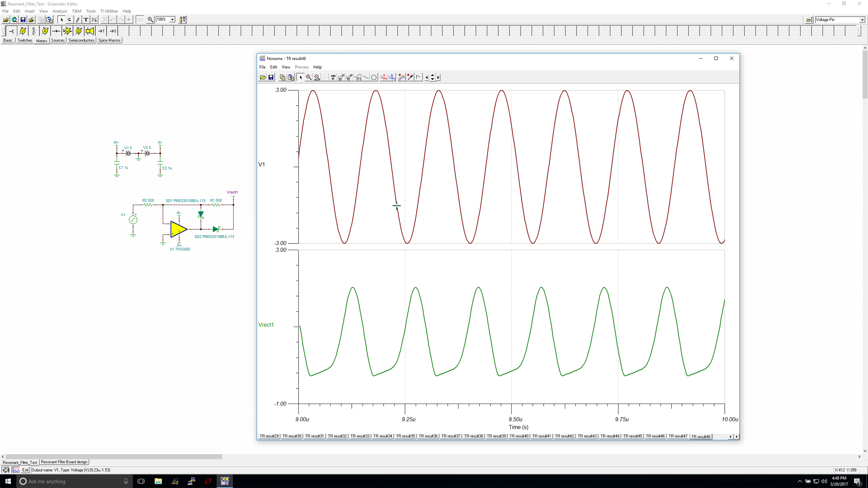Click the web open globe icon
868x488 pixels.
pyautogui.click(x=14, y=20)
